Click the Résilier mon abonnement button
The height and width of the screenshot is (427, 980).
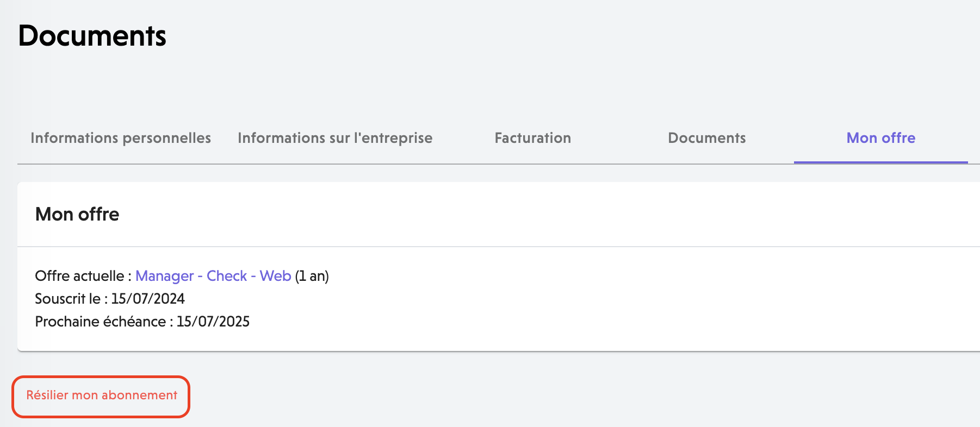(x=101, y=397)
